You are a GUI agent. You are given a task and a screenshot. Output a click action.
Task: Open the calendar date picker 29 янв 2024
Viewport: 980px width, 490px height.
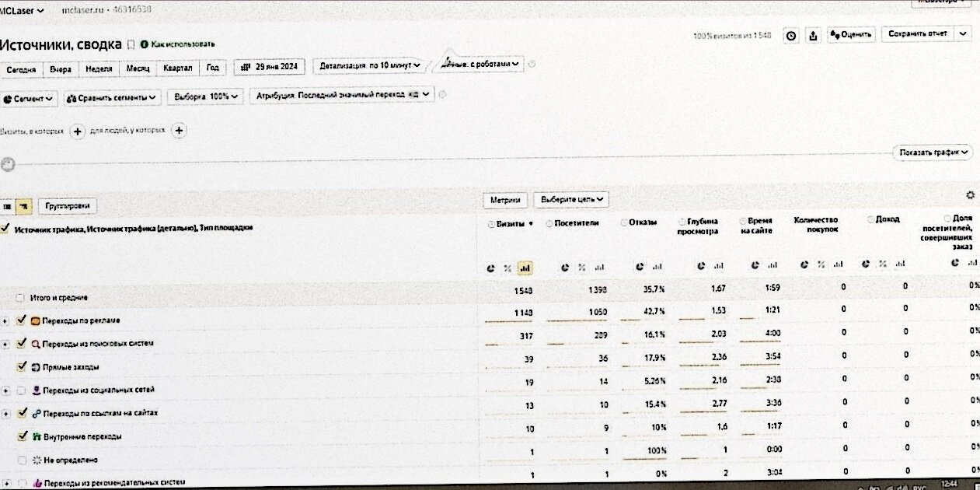(270, 67)
